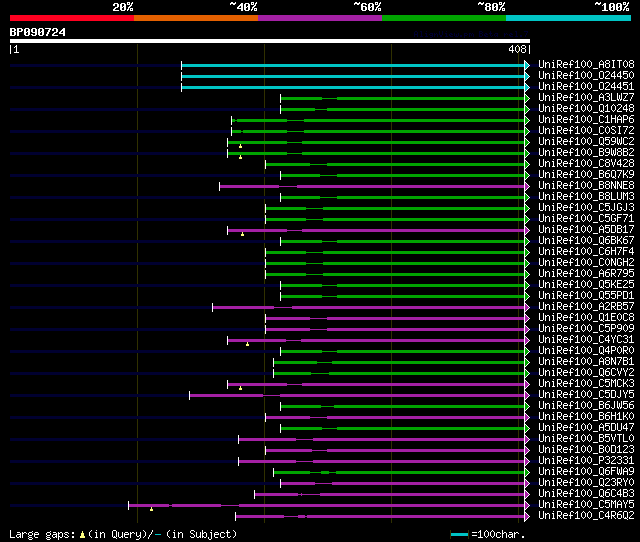Click the UniRef100_Q55PD1 label
640x542 pixels.
click(x=586, y=295)
